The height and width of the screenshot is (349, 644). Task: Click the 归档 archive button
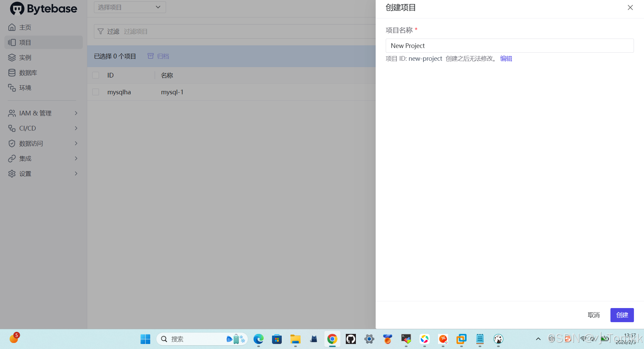point(158,56)
